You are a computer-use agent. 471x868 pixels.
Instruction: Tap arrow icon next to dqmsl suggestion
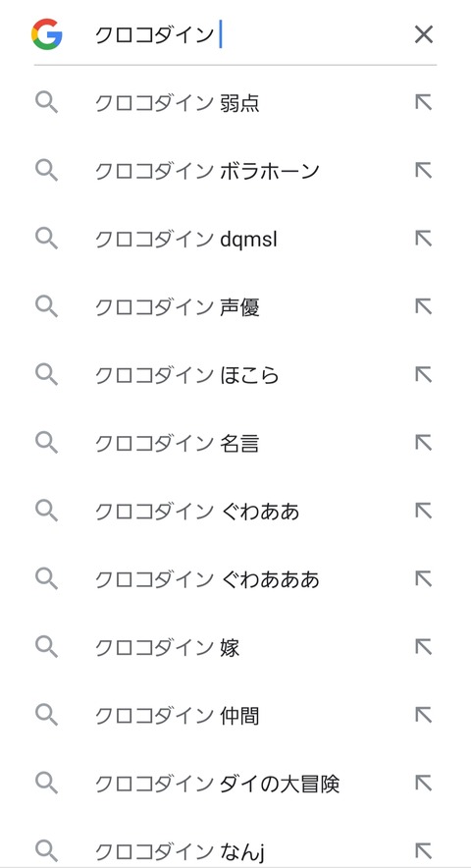(x=423, y=239)
